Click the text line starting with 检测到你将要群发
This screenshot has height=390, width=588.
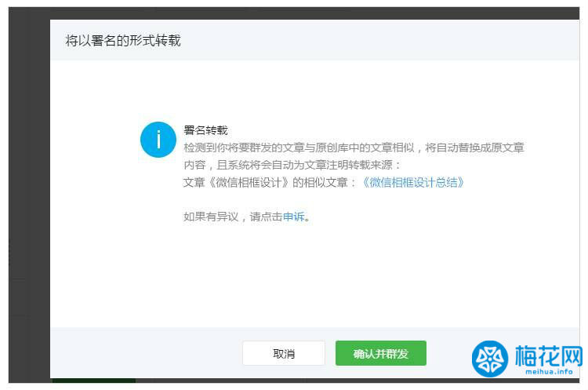pos(353,148)
